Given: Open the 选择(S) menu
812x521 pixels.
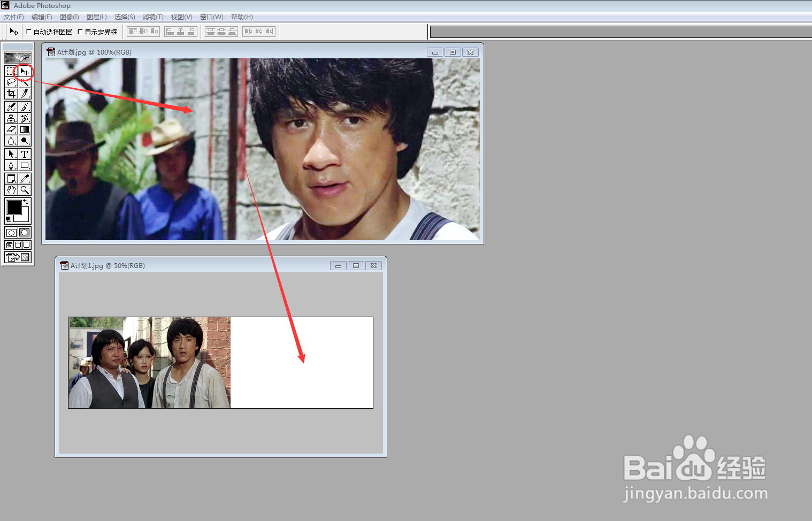Looking at the screenshot, I should (x=125, y=17).
